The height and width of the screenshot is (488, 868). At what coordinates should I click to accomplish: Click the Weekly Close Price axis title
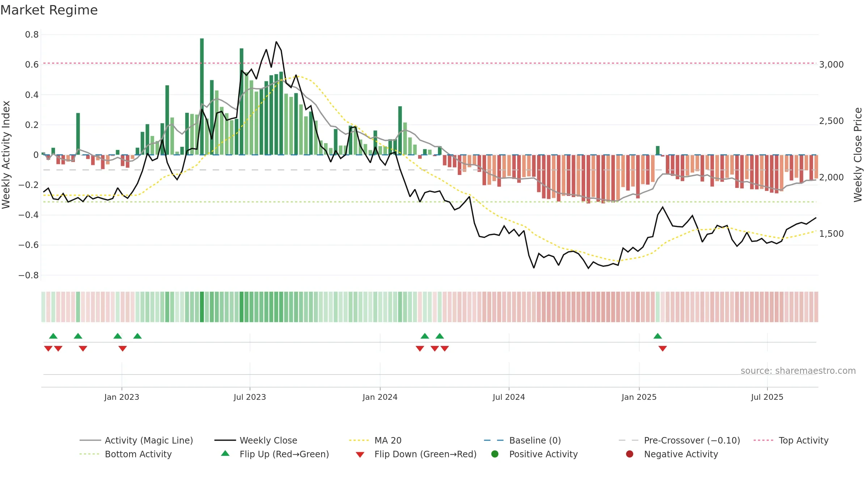point(858,155)
